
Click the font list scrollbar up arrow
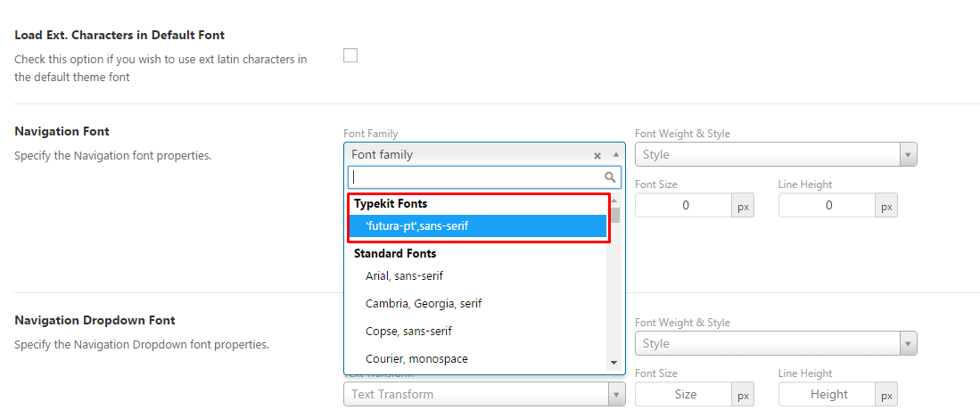click(614, 201)
